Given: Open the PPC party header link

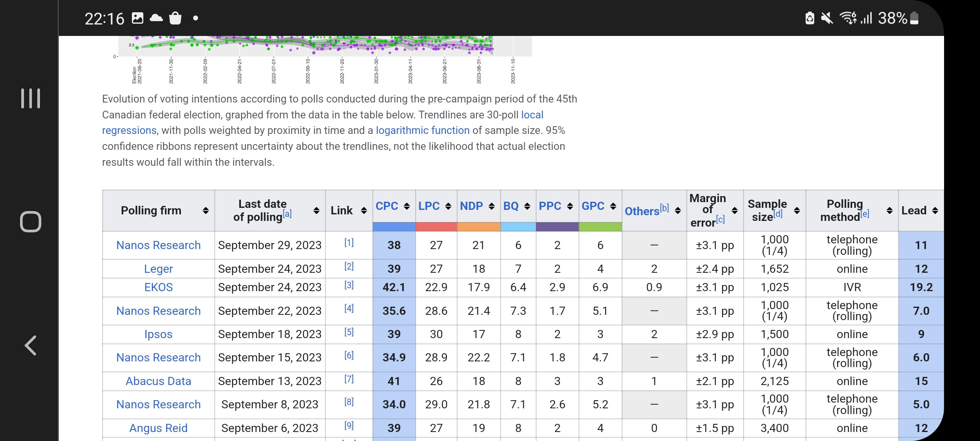Looking at the screenshot, I should click(x=550, y=206).
